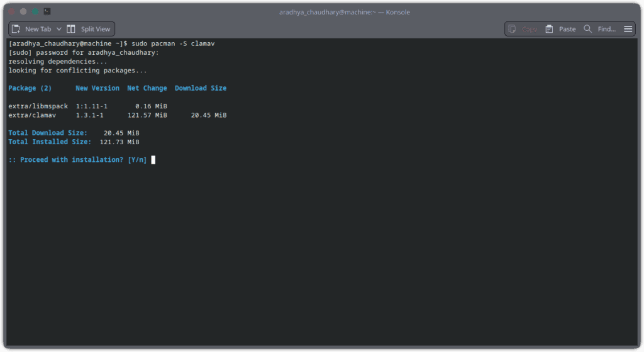644x352 pixels.
Task: Click 'extra/libmspack' package name
Action: pos(38,106)
